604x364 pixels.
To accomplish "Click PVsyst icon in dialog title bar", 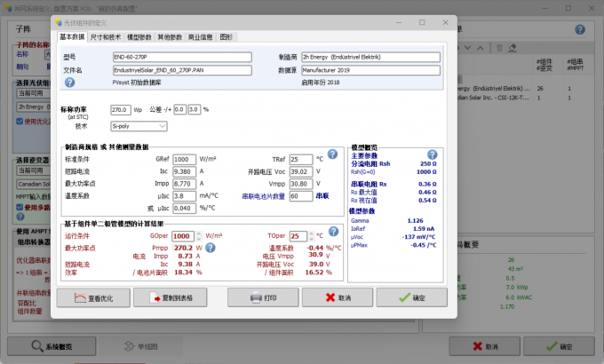I will pyautogui.click(x=59, y=22).
